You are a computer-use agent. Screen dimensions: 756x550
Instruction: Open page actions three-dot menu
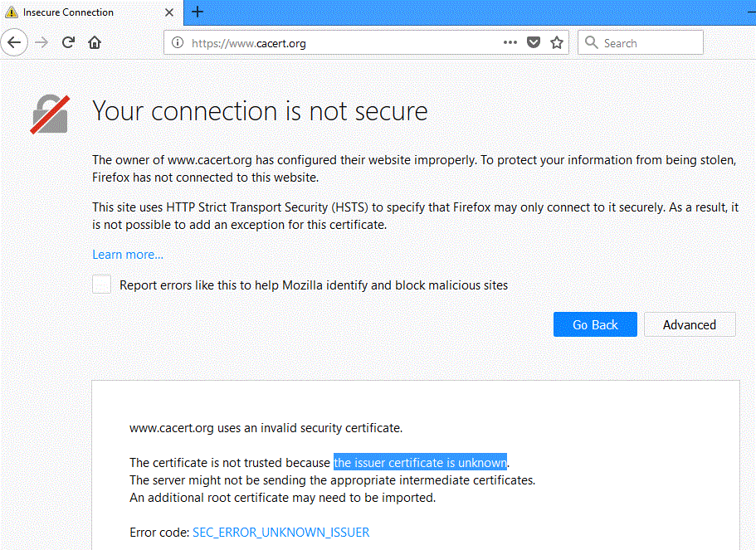510,42
